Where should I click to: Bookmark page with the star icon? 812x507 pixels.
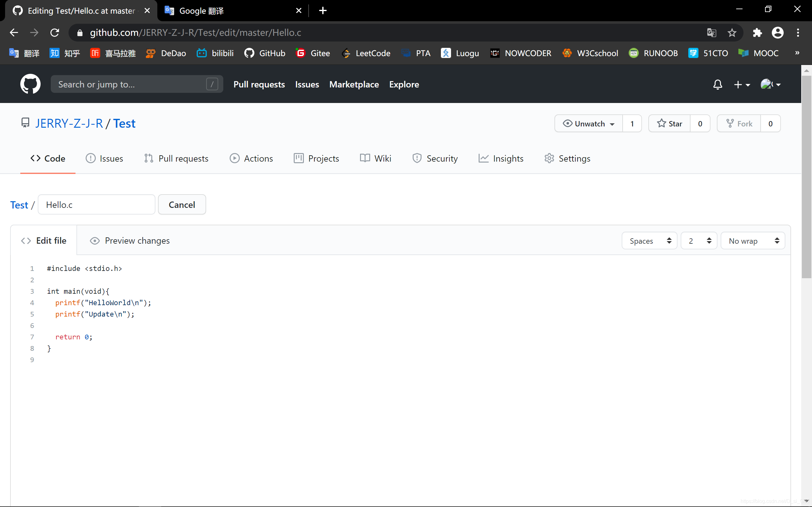(x=732, y=33)
